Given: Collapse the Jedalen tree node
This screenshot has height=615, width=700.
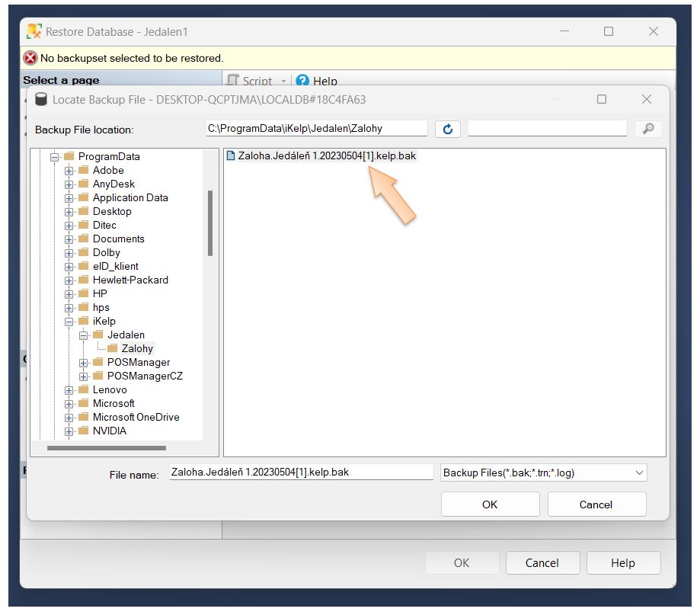Looking at the screenshot, I should click(x=84, y=335).
